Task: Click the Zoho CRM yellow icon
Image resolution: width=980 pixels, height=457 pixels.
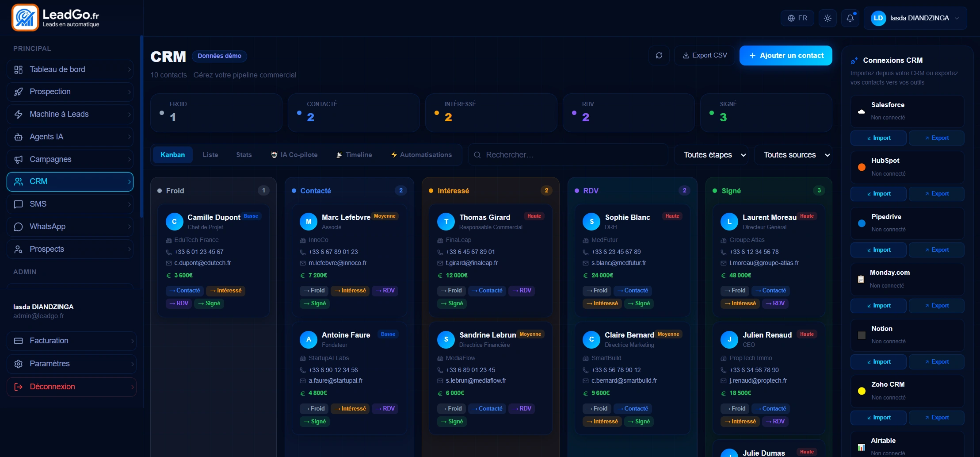Action: (862, 391)
